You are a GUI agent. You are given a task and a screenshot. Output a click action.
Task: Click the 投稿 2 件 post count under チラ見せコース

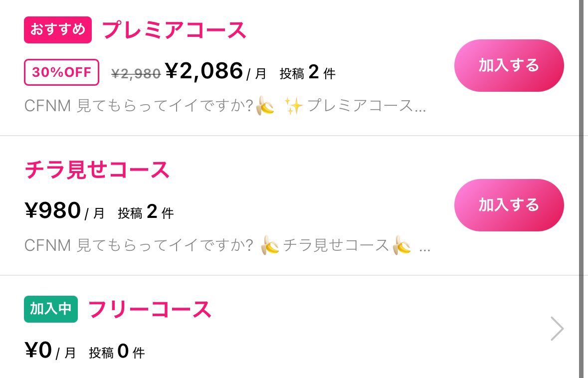coord(144,211)
